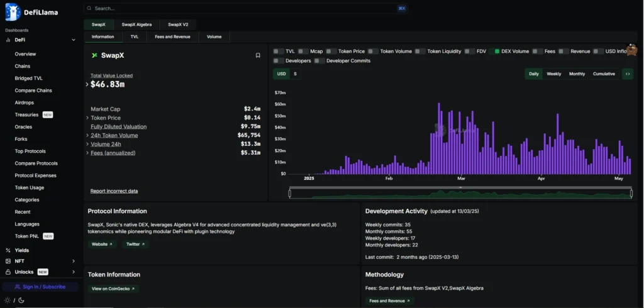Screen dimensions: 644x308
Task: Enable the TVL chart series
Action: pyautogui.click(x=279, y=52)
